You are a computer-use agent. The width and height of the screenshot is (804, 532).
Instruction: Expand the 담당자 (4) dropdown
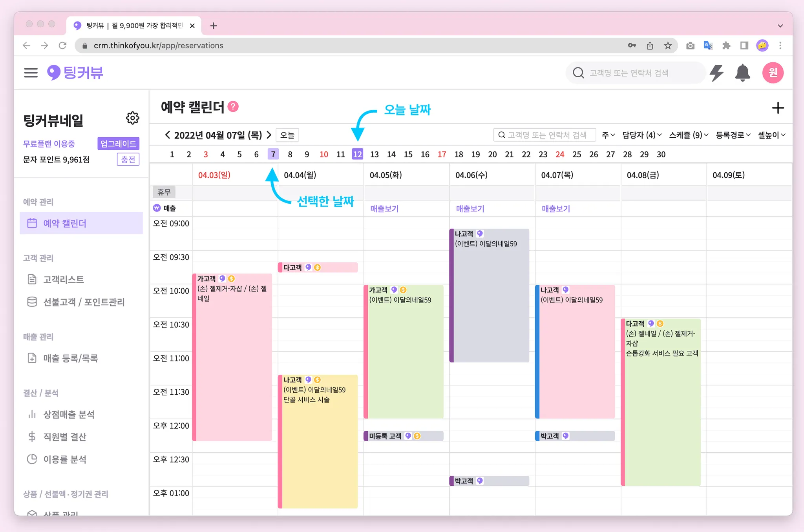642,135
